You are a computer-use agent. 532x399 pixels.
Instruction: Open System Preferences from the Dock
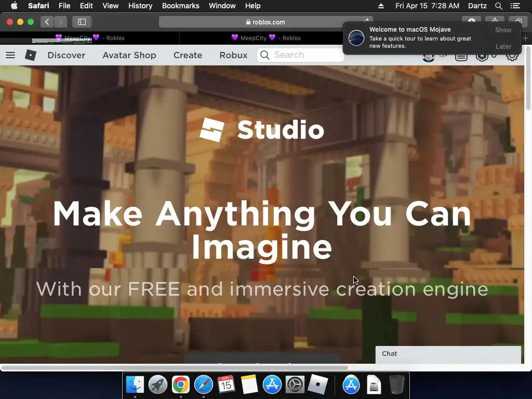pyautogui.click(x=295, y=385)
